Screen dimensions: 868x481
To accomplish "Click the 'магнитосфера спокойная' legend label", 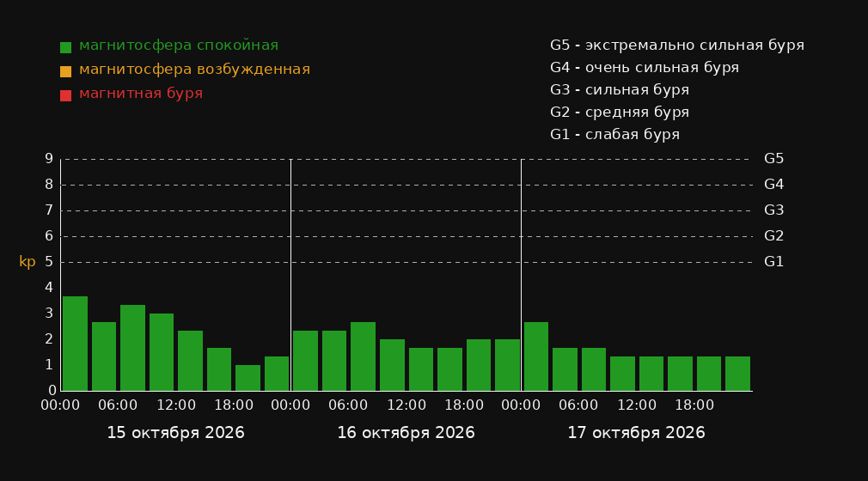I will [x=179, y=46].
